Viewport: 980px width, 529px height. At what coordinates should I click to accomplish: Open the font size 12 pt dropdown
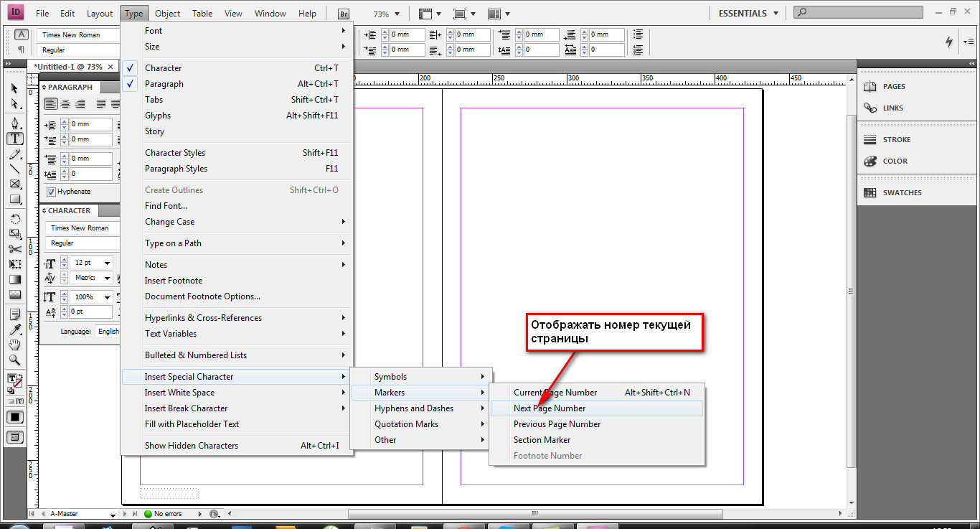(108, 263)
